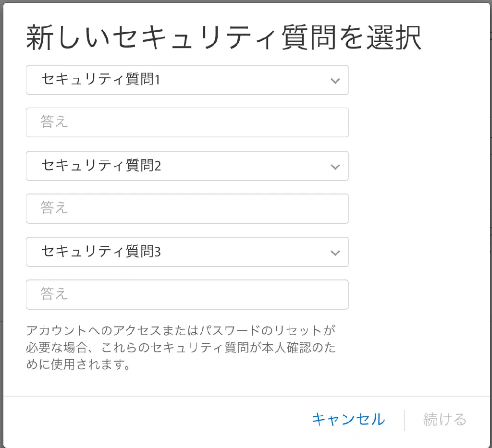The image size is (492, 448).
Task: Click the 答え placeholder below セキュリティ質問2
Action: [54, 208]
